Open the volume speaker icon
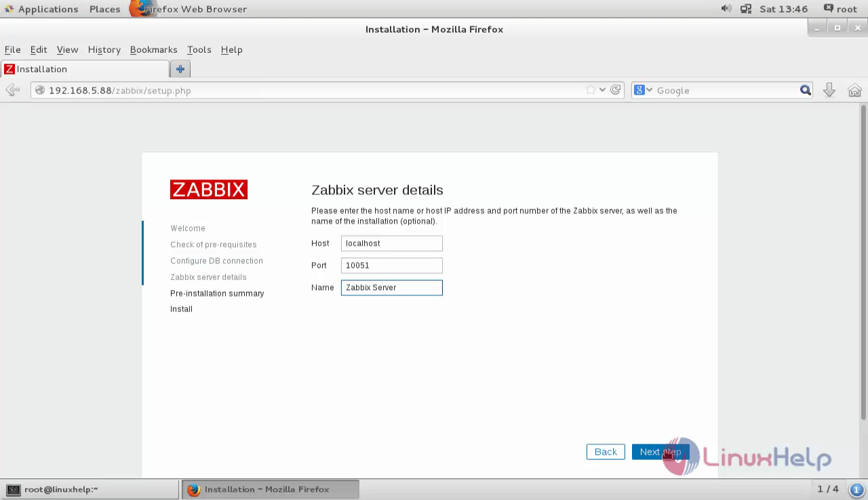Image resolution: width=868 pixels, height=500 pixels. click(x=726, y=9)
